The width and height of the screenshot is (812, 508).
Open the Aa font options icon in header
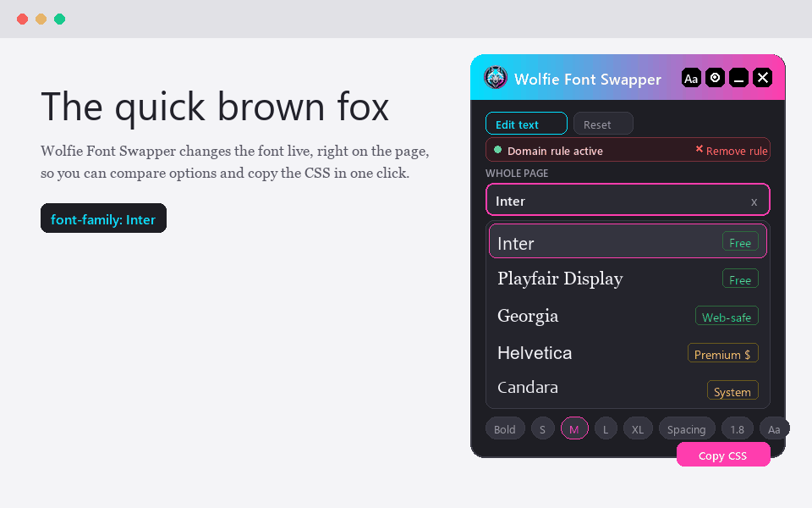point(691,78)
